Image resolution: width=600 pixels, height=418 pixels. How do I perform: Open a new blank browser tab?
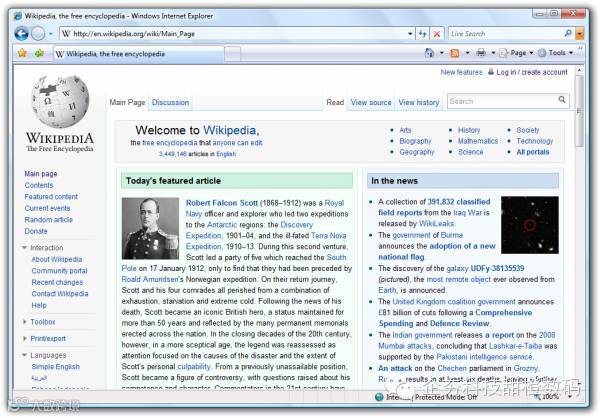point(233,54)
